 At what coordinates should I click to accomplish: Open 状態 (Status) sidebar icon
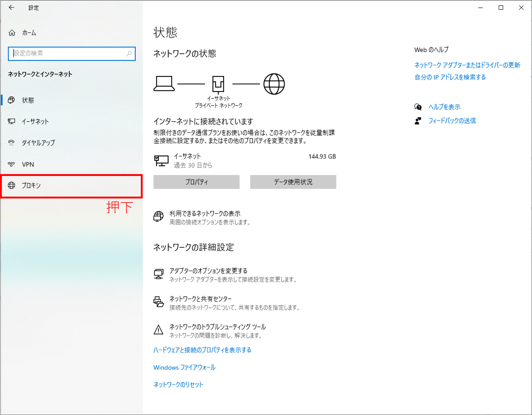coord(11,100)
